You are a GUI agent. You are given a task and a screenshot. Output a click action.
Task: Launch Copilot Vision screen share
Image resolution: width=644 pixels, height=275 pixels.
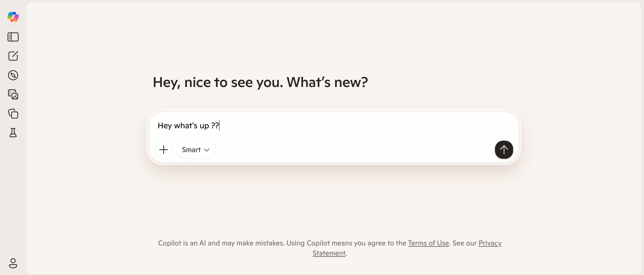(13, 94)
